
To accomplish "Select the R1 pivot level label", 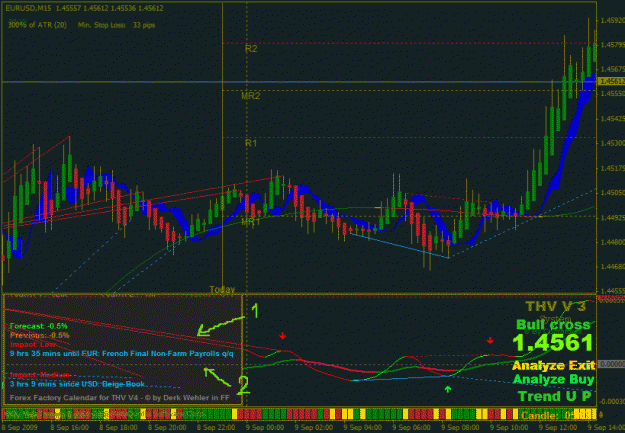I will click(x=251, y=143).
